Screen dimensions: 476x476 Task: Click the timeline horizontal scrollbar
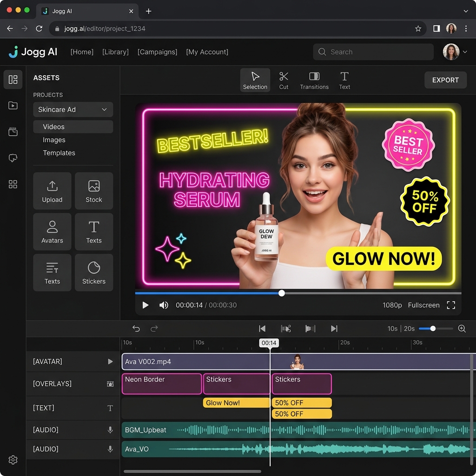pos(192,471)
